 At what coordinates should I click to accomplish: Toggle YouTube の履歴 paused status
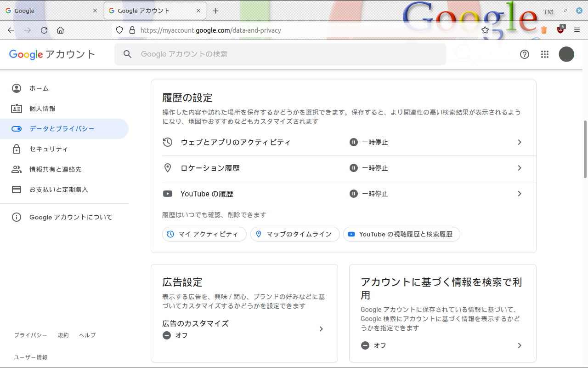368,194
